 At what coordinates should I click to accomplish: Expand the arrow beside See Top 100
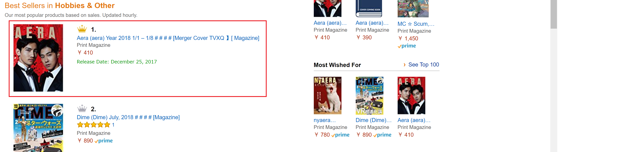[405, 65]
